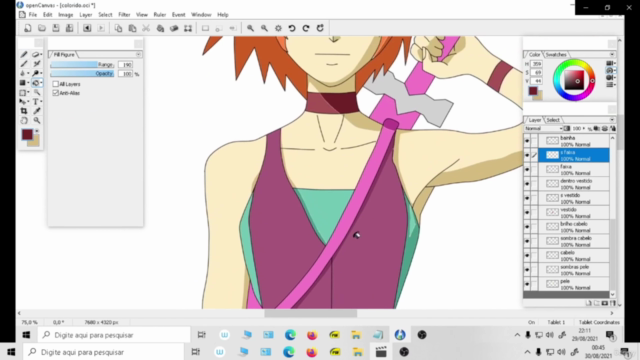Open the Ruler menu
Viewport: 640px width, 360px height.
tap(160, 15)
